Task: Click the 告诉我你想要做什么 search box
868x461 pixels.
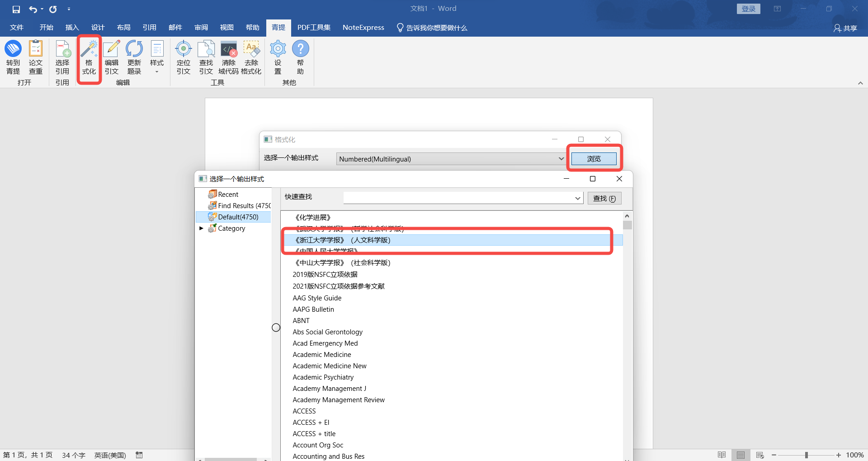Action: 432,28
